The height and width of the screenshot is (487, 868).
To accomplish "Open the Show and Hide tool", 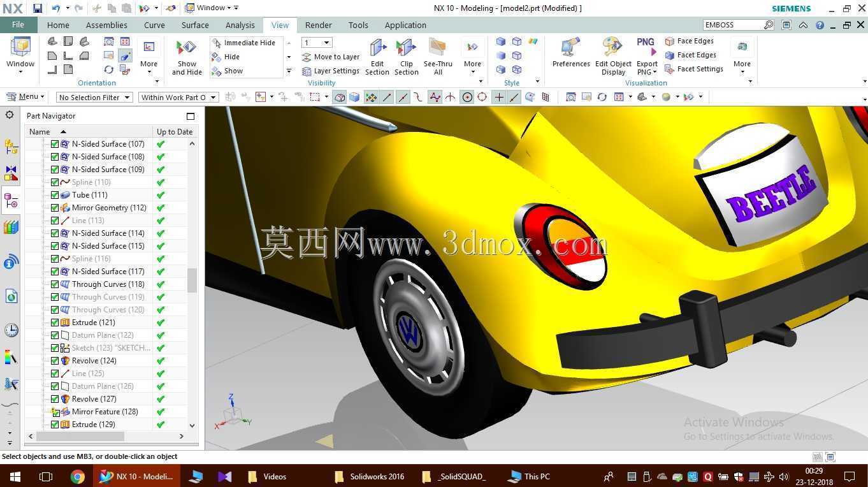I will 187,57.
